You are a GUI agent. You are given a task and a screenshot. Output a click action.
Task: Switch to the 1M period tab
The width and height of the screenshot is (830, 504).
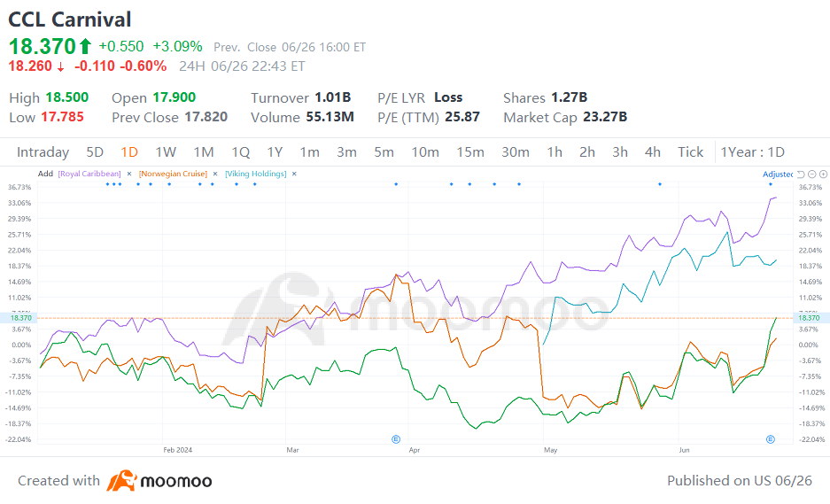click(x=204, y=152)
